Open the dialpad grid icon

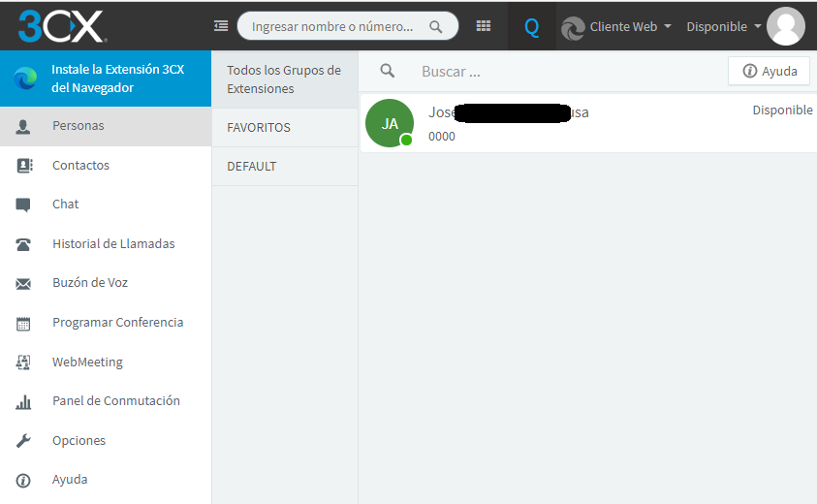click(x=484, y=26)
